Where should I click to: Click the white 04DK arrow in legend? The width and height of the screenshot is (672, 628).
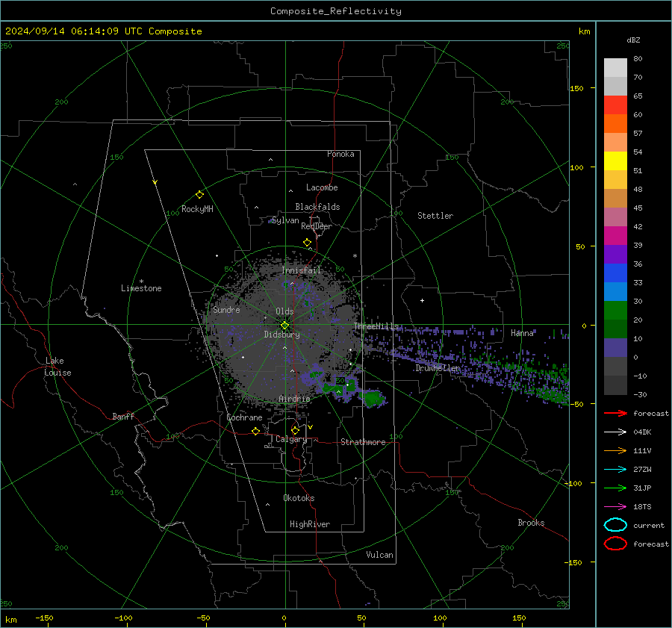[x=615, y=432]
